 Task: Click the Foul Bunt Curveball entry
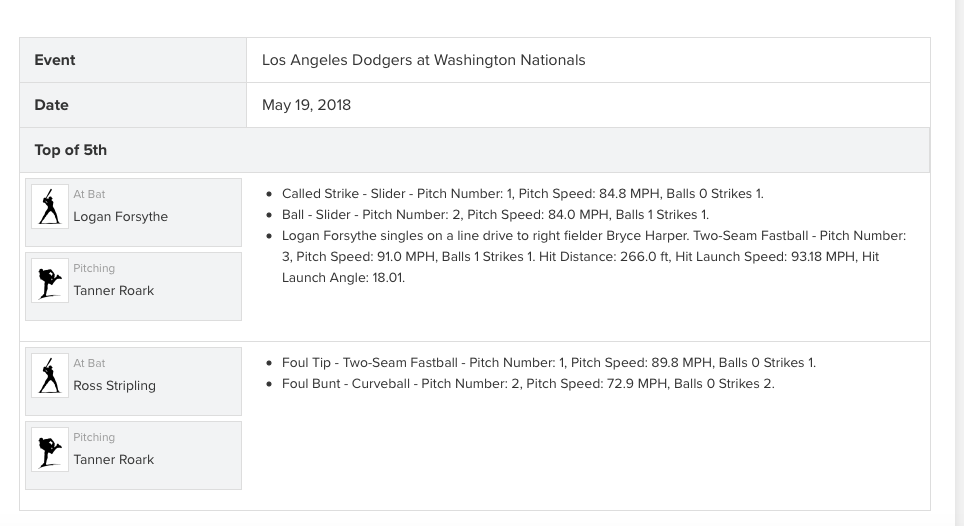528,383
